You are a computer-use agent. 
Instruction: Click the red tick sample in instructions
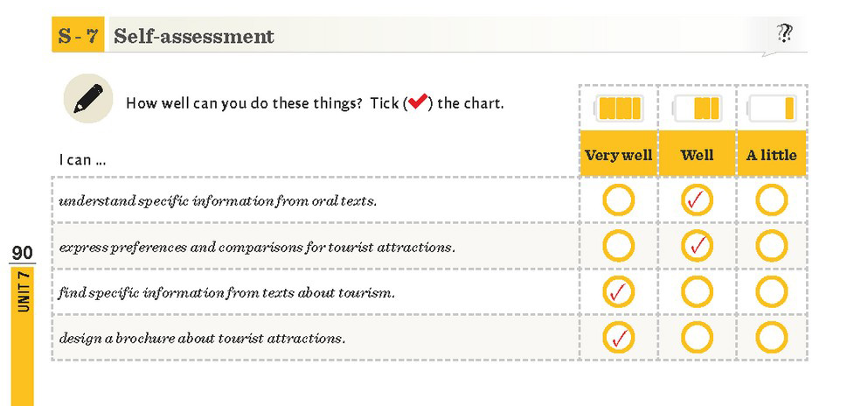(418, 101)
